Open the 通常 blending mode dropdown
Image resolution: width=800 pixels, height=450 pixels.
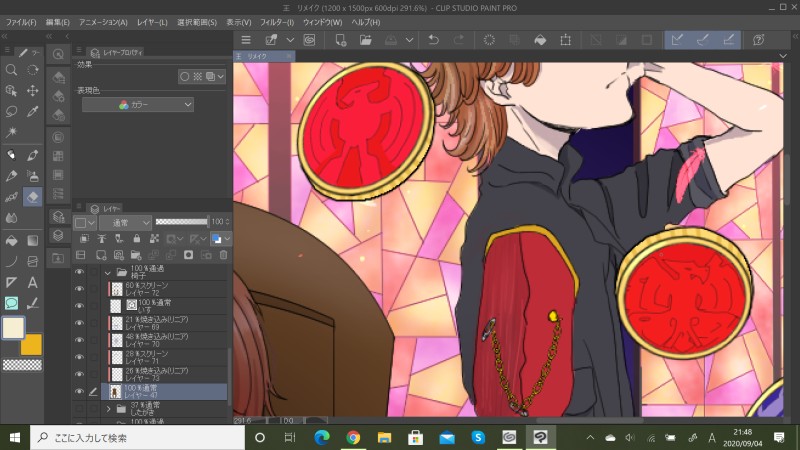pos(126,222)
